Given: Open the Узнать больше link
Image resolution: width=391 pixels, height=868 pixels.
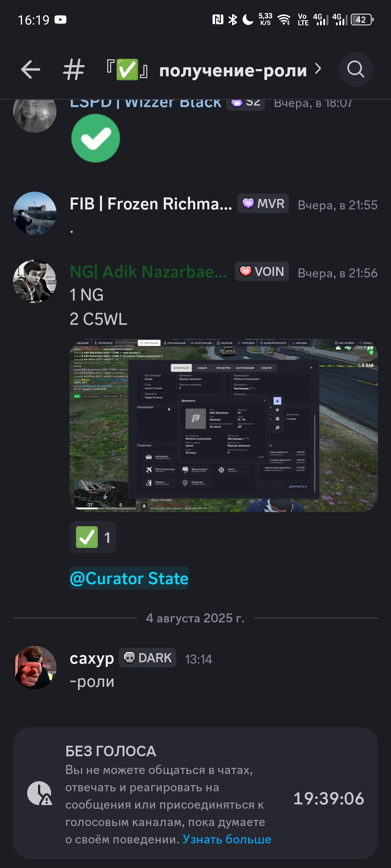Looking at the screenshot, I should (x=227, y=839).
